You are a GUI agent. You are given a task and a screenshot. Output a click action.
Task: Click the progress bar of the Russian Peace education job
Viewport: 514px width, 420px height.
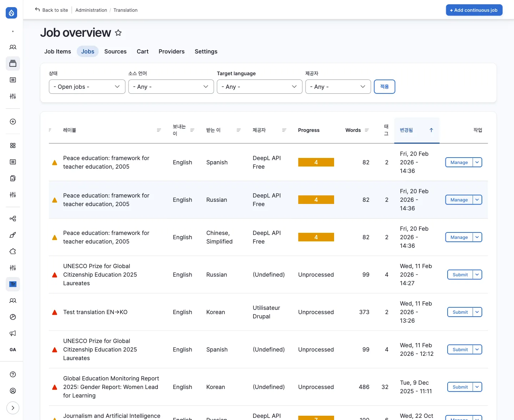(x=316, y=200)
